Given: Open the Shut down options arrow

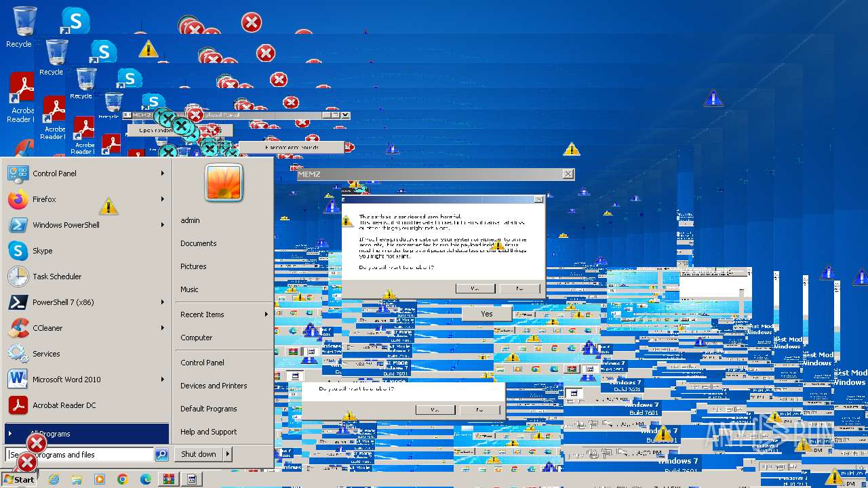Looking at the screenshot, I should [227, 454].
